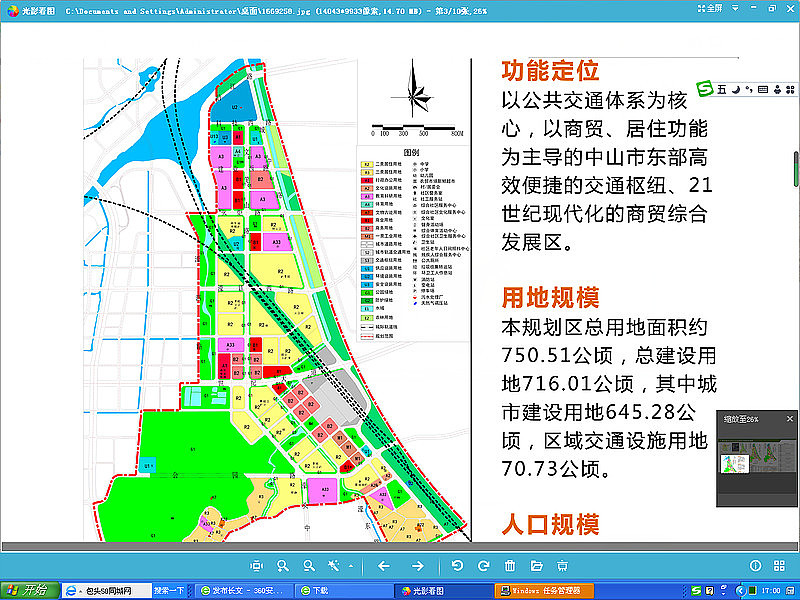Select the fit-to-window view icon
This screenshot has height=600, width=800.
(257, 565)
